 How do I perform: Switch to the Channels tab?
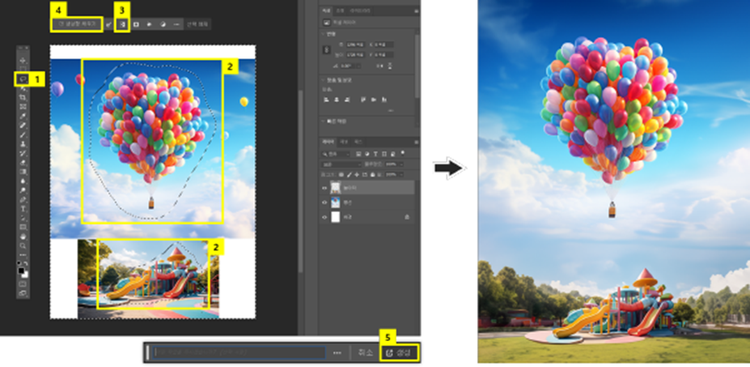click(x=344, y=141)
